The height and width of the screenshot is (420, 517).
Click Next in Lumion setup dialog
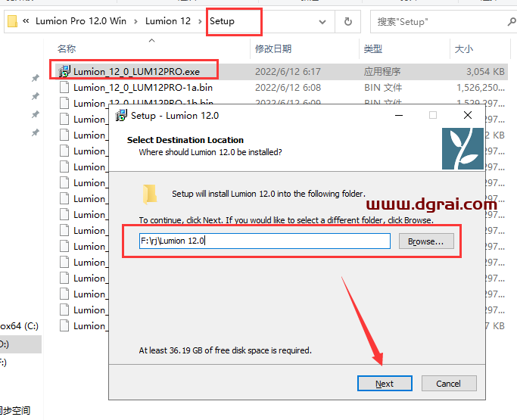pyautogui.click(x=385, y=384)
